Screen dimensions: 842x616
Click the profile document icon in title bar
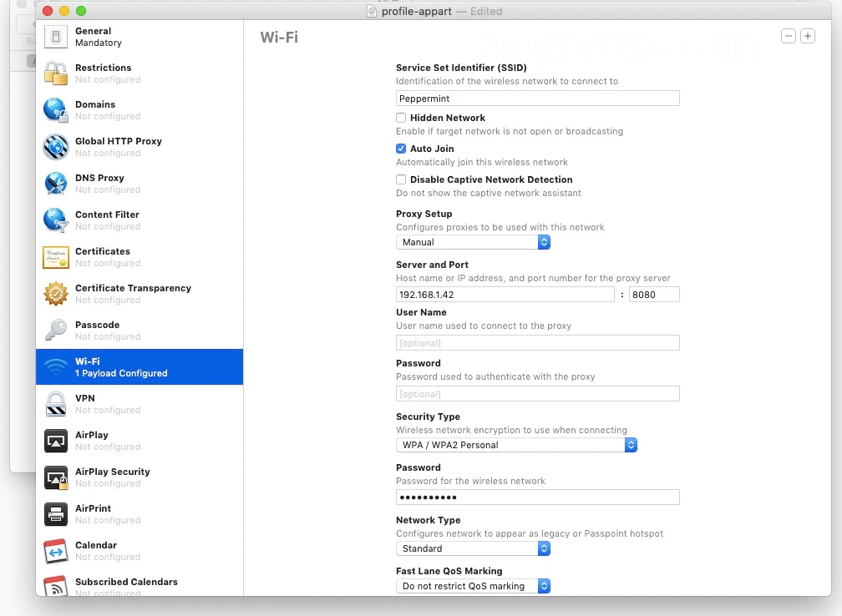coord(372,12)
